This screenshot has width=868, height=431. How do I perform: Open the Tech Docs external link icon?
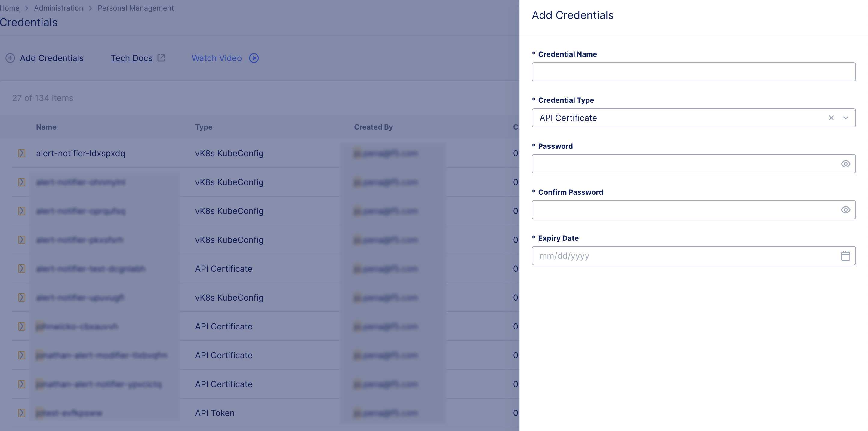[x=161, y=58]
